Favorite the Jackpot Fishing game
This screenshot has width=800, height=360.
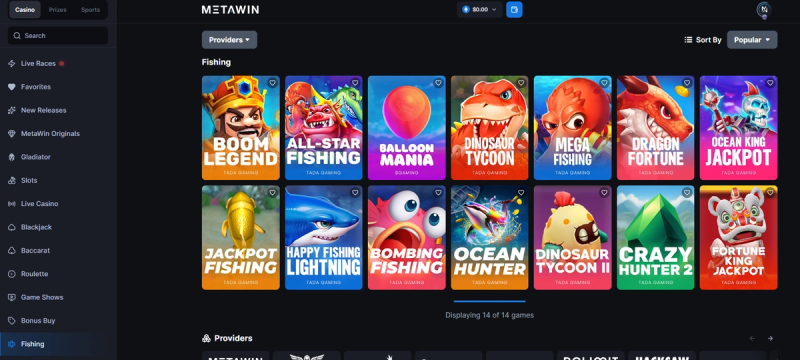point(272,193)
